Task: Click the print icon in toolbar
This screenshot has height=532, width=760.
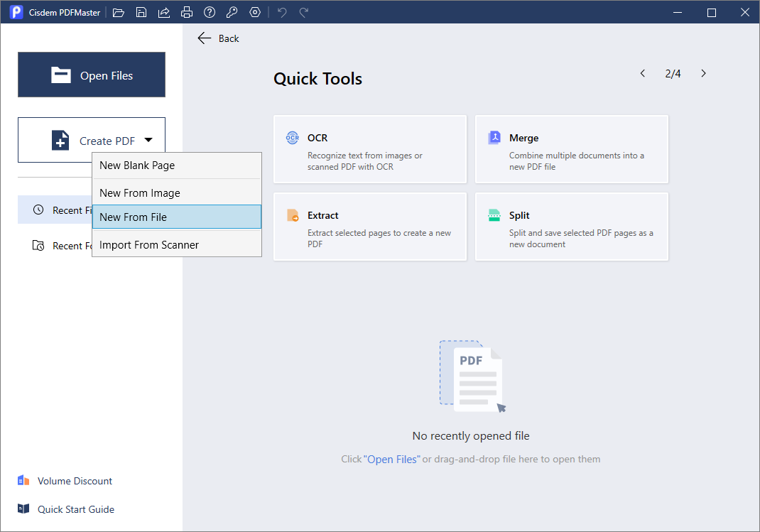Action: click(187, 13)
